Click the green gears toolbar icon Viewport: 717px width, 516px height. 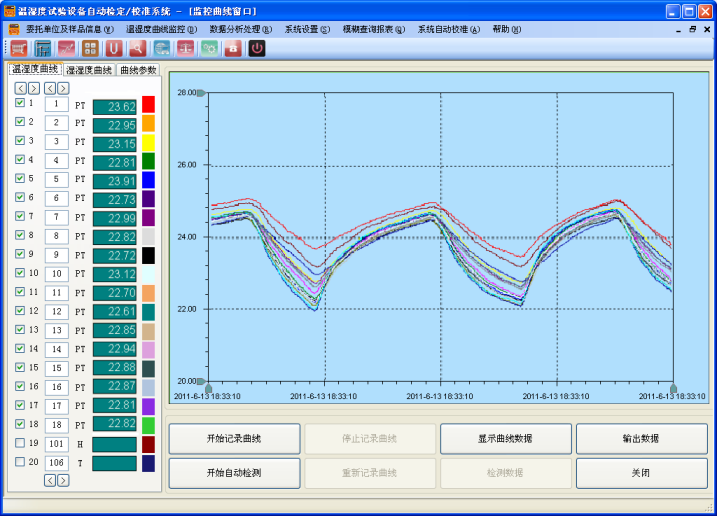pos(209,48)
